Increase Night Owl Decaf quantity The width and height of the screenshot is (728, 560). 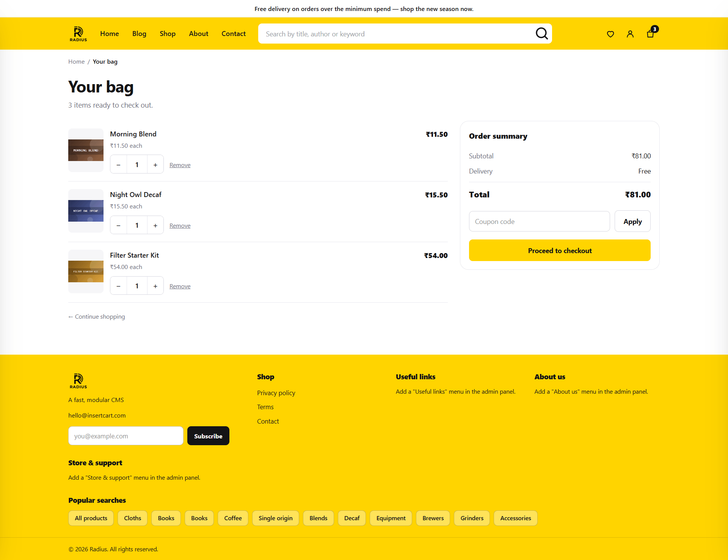(x=155, y=225)
